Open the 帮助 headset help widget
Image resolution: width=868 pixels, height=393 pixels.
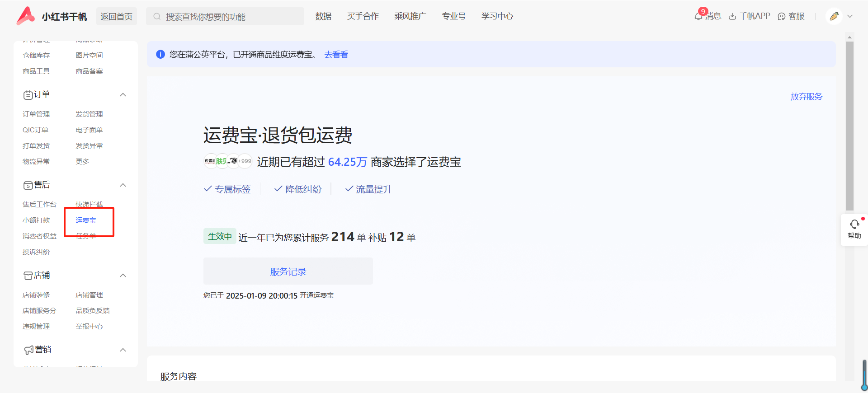coord(854,229)
